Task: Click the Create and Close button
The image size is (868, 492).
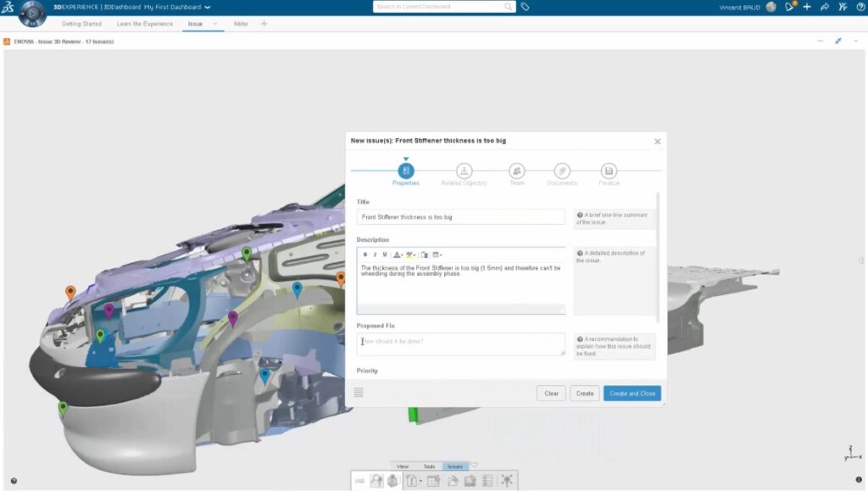Action: [632, 394]
